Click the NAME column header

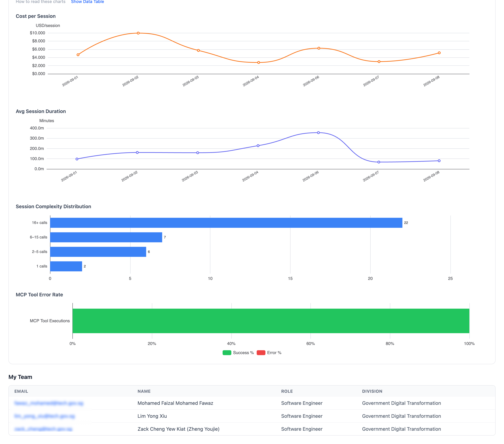[144, 392]
